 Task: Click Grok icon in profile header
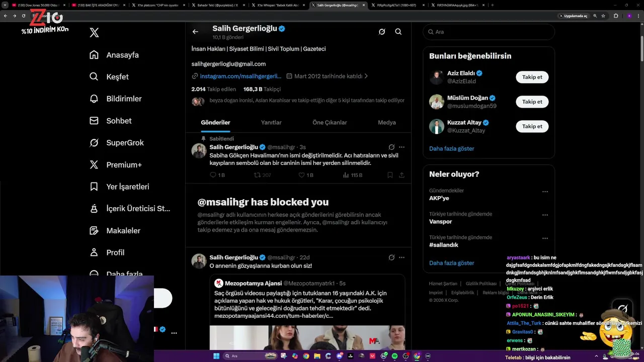(382, 32)
